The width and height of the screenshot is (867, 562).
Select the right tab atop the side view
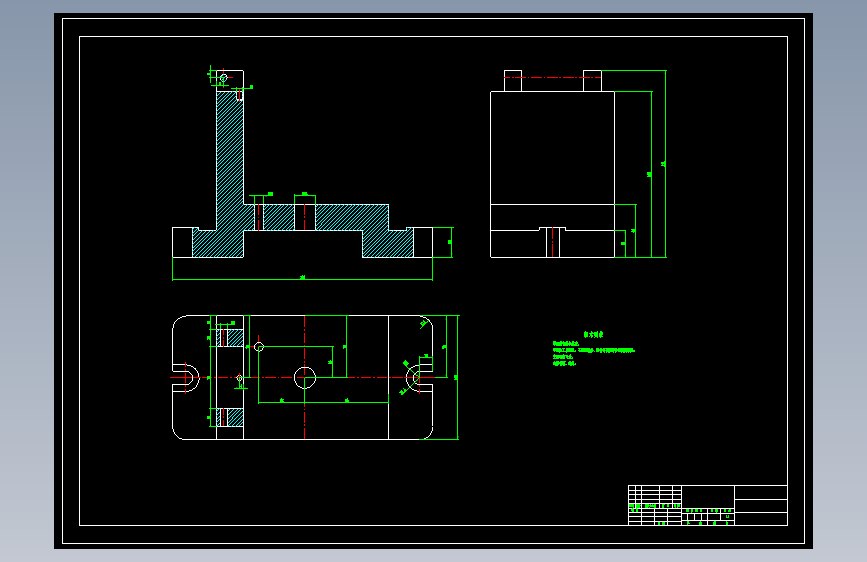coord(592,81)
